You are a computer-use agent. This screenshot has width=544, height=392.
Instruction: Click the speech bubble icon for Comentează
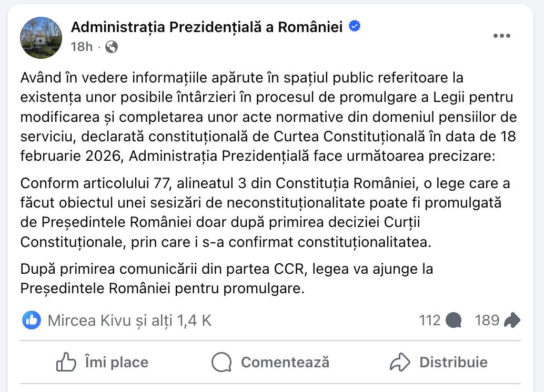[221, 362]
